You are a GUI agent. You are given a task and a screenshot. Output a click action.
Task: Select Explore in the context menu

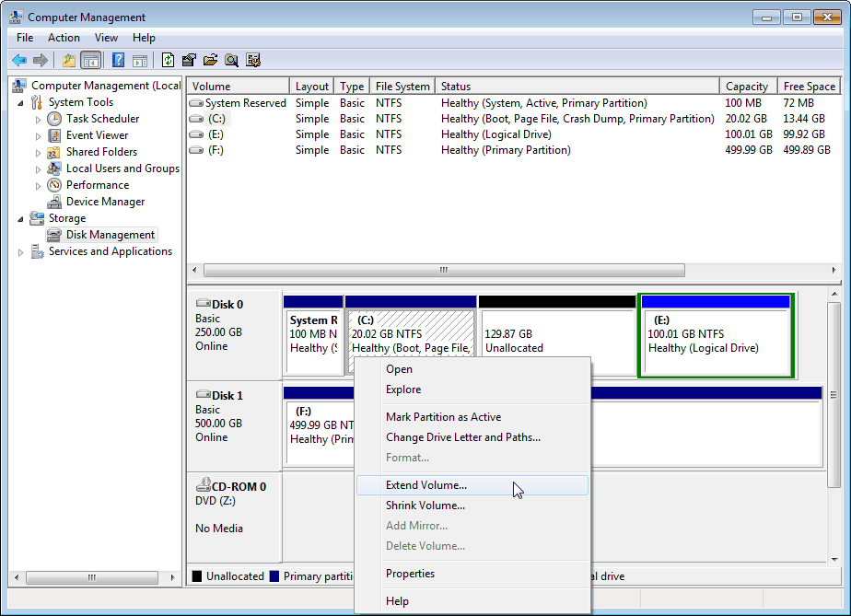(472, 389)
